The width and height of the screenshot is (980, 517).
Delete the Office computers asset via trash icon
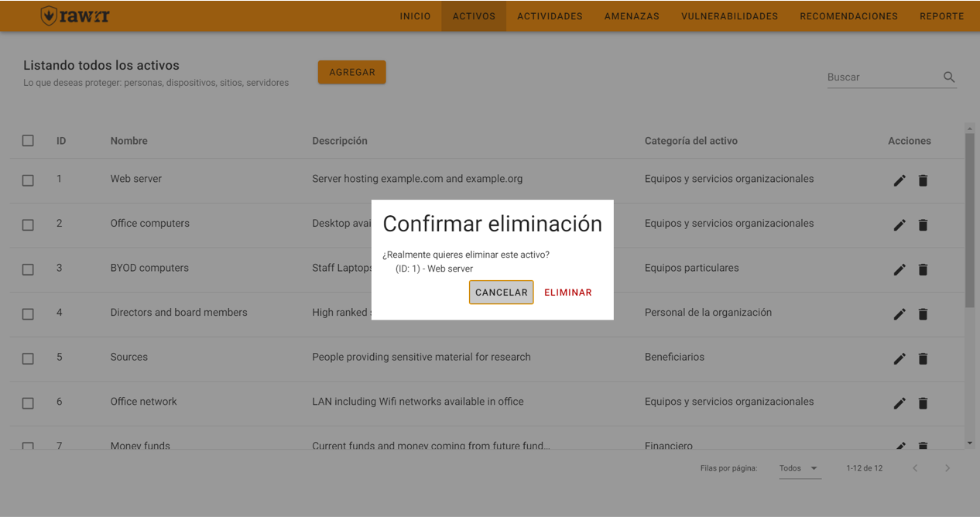point(923,225)
